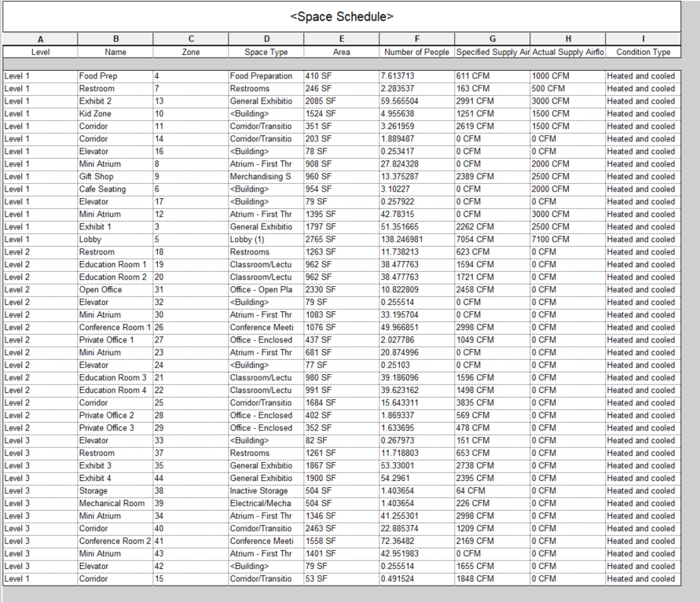Select column I letter header
Screen dimensions: 700x602
643,39
